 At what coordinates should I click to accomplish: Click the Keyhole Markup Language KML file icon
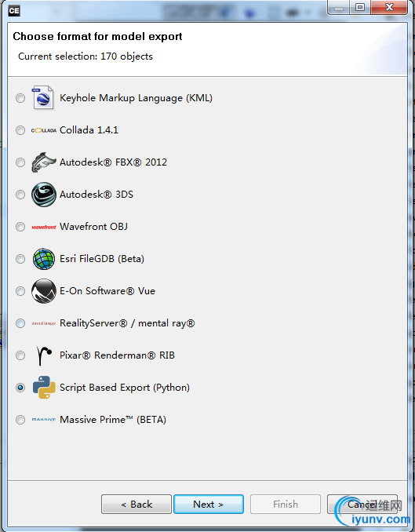click(43, 98)
